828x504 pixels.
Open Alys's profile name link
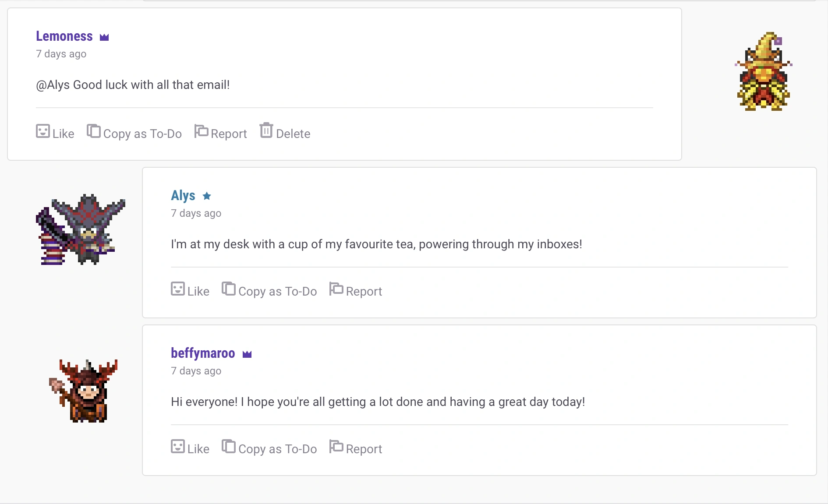click(183, 196)
